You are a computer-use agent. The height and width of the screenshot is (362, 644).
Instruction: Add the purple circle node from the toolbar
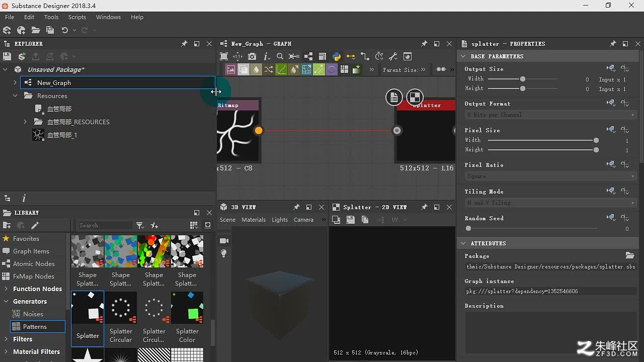[332, 69]
